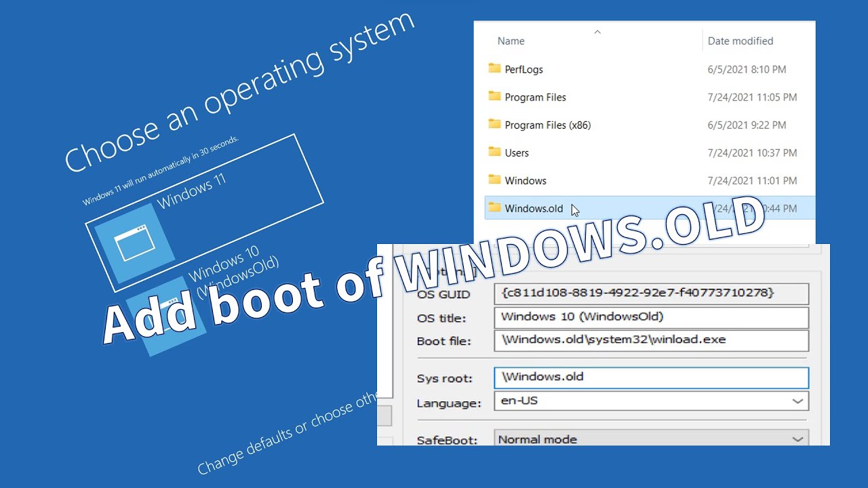Click the OS GUID field

[651, 293]
